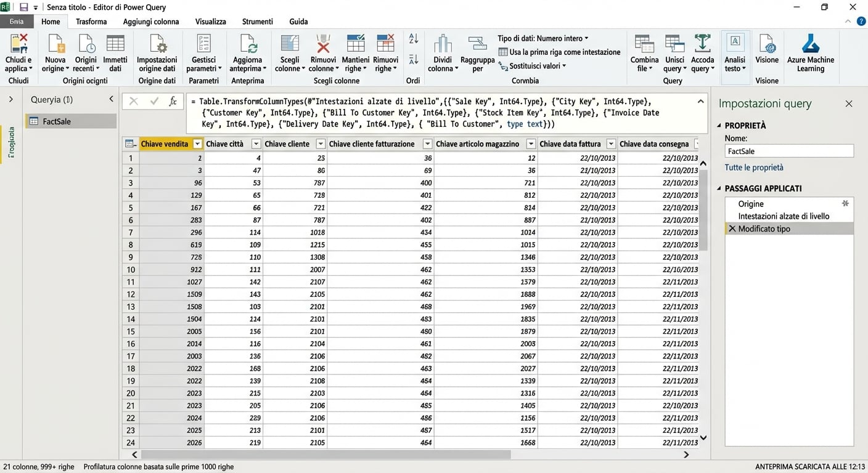This screenshot has width=868, height=473.
Task: Click the Dividi colonna icon
Action: click(443, 44)
